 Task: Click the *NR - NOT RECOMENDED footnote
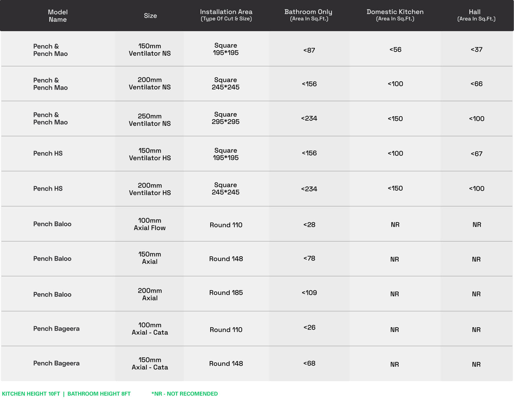[184, 394]
